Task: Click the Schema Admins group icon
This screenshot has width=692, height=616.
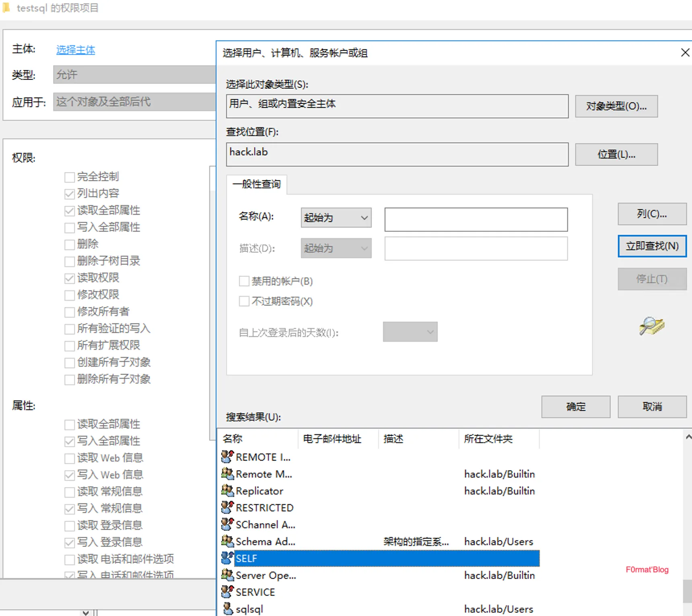Action: pos(228,541)
